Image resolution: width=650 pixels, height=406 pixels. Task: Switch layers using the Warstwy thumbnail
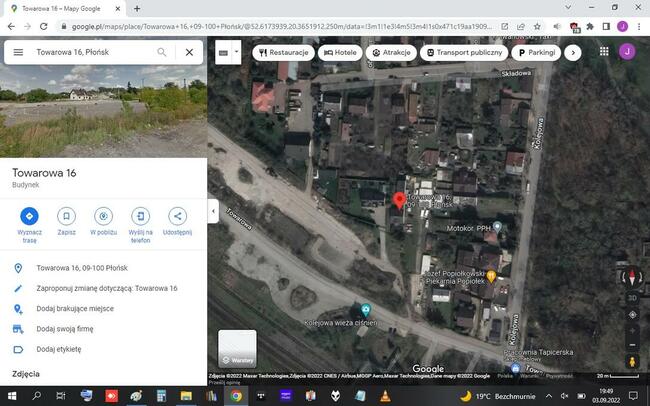click(x=237, y=349)
